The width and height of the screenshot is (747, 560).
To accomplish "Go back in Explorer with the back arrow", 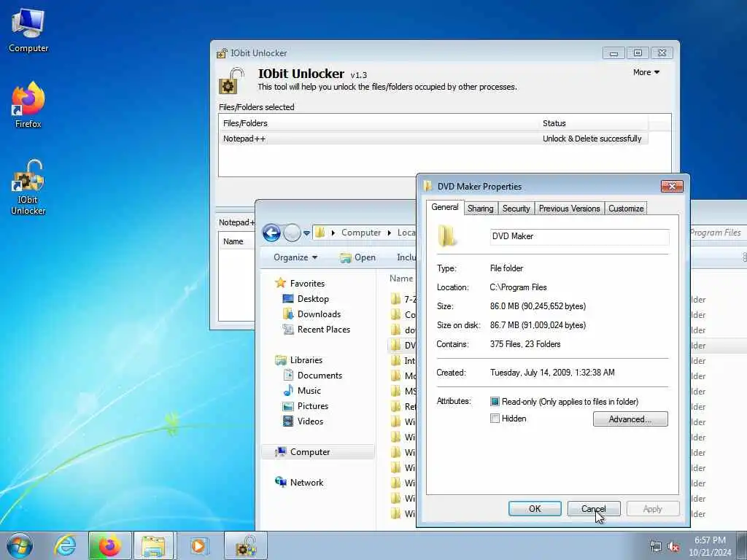I will (x=271, y=233).
